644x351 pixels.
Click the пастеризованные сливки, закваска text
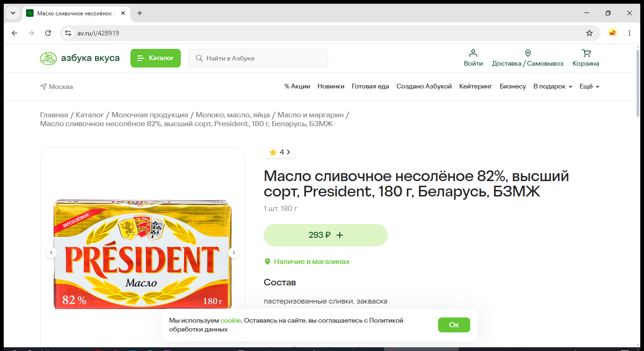point(326,301)
